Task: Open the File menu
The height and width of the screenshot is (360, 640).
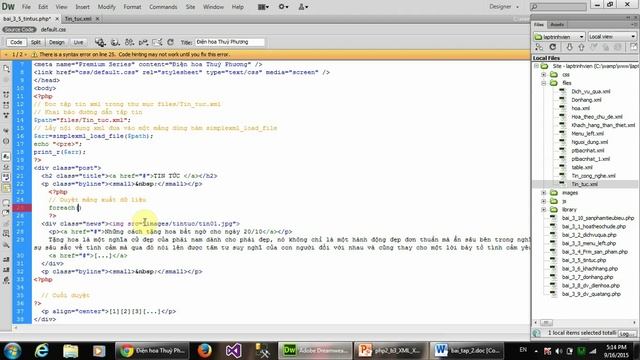Action: tap(26, 7)
